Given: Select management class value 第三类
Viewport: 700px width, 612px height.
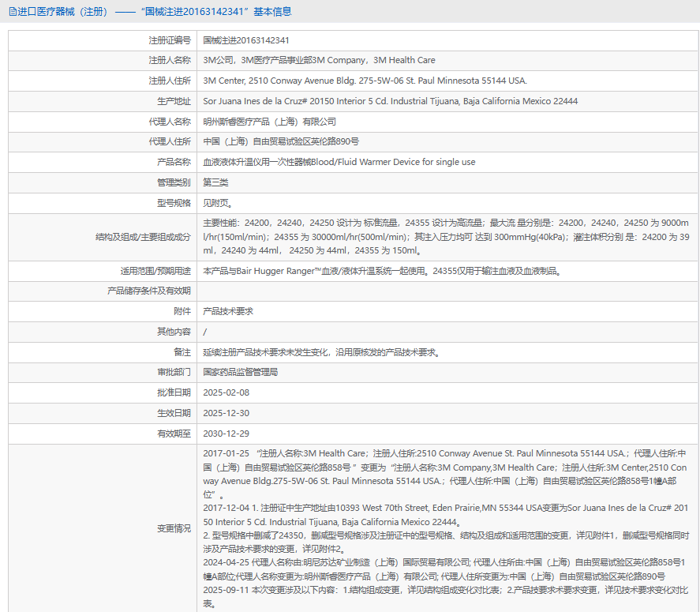Looking at the screenshot, I should pos(215,182).
